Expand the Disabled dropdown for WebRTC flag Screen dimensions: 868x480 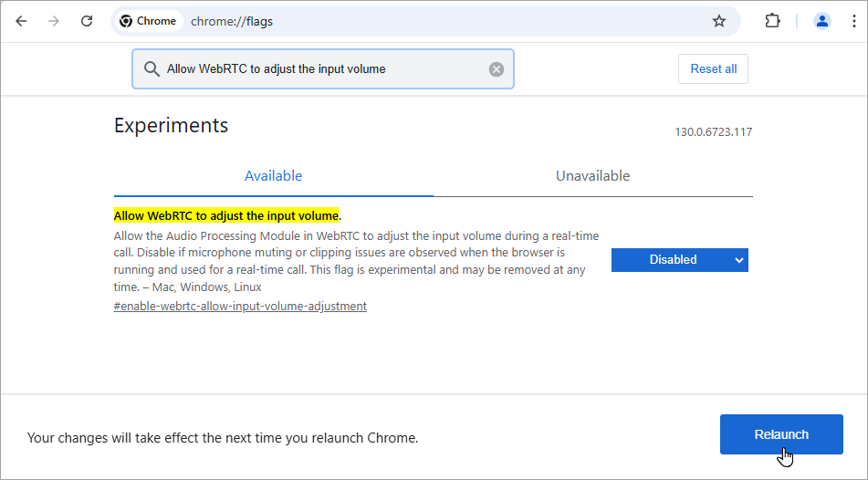pyautogui.click(x=680, y=260)
